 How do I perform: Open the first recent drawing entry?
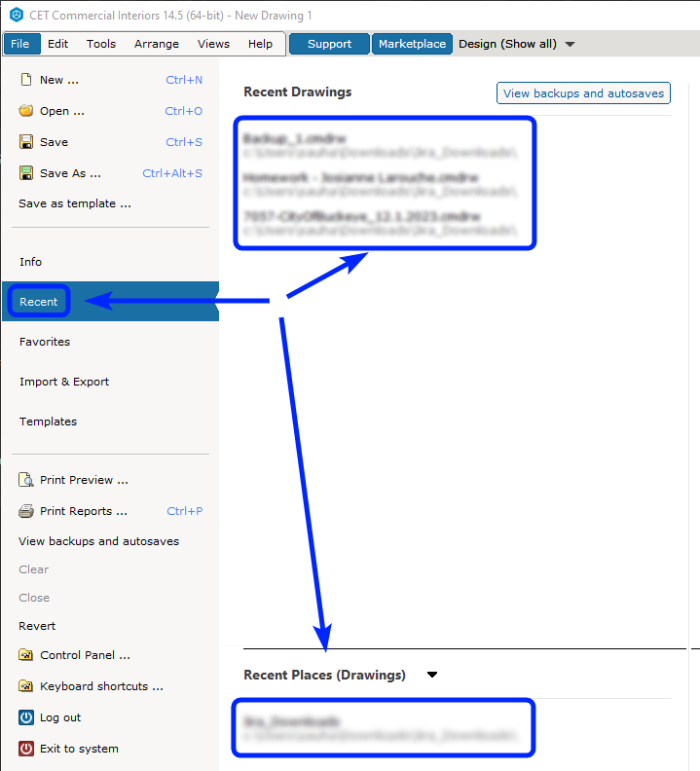(x=380, y=146)
